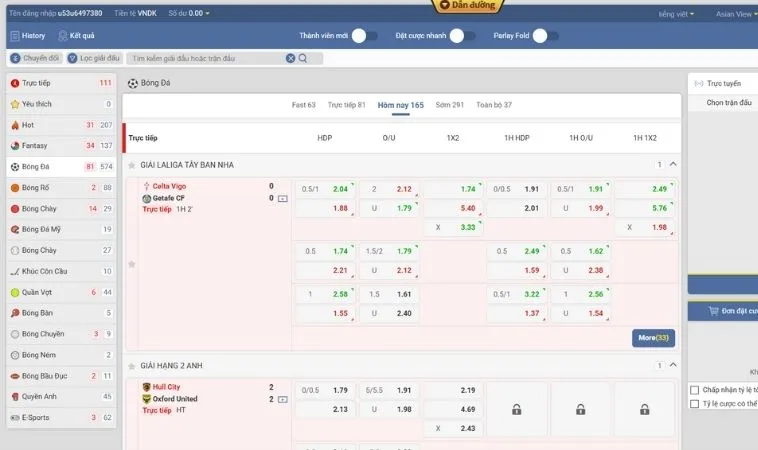758x450 pixels.
Task: Select the E-Sports category icon
Action: tap(15, 417)
